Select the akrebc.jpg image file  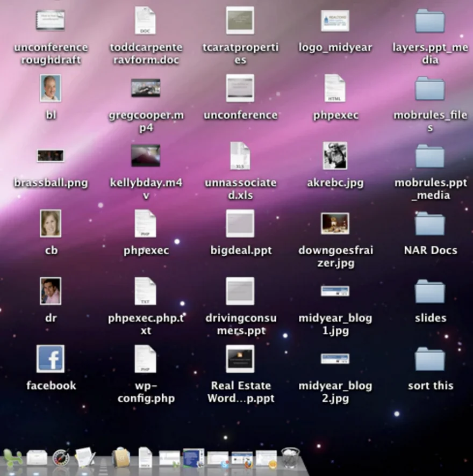pyautogui.click(x=335, y=155)
